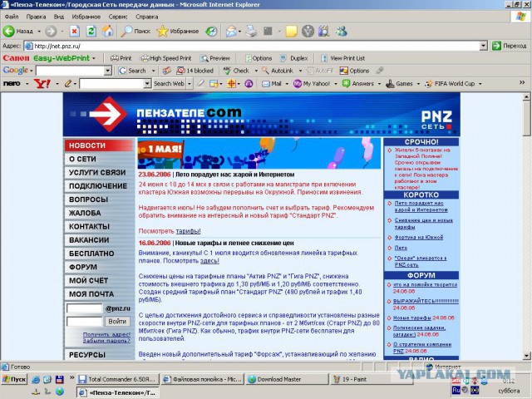Open nero toolbar dropdown arrow

coord(27,83)
